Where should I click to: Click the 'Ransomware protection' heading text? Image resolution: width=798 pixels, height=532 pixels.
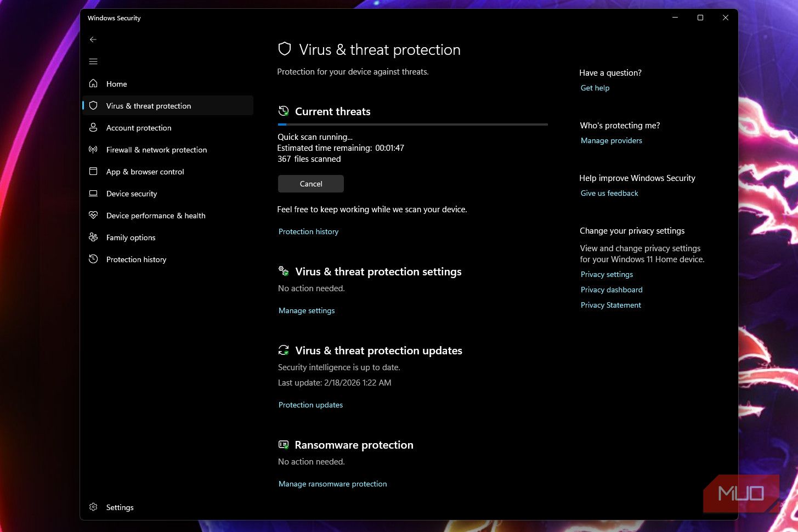tap(354, 445)
